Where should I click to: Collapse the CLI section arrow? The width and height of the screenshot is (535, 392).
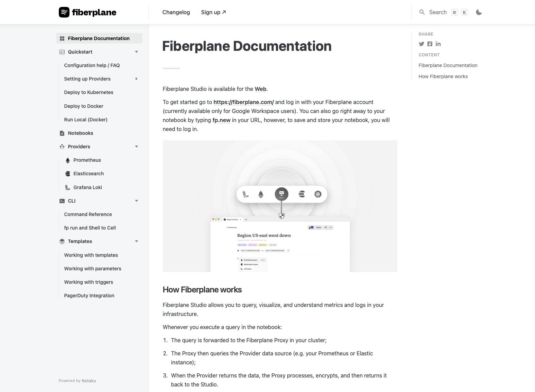point(137,201)
